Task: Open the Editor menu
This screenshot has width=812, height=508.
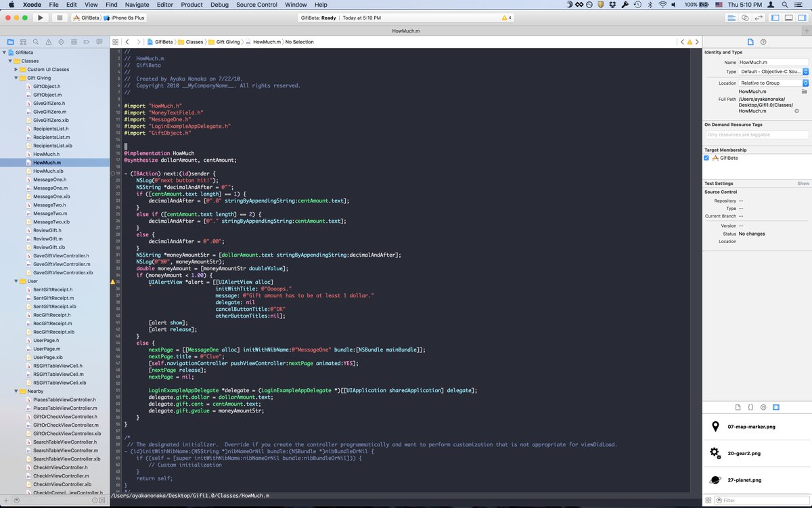Action: coord(165,5)
